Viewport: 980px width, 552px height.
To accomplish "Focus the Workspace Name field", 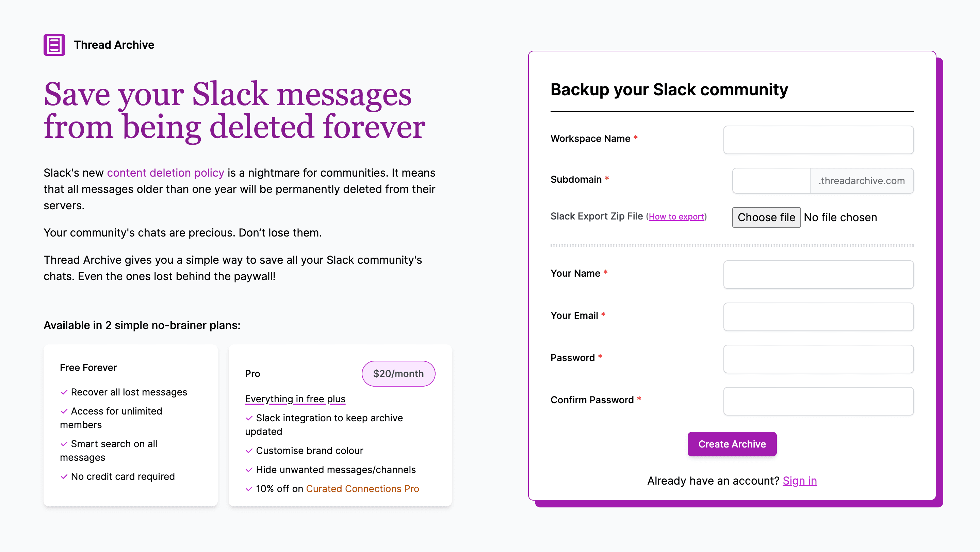I will click(818, 140).
